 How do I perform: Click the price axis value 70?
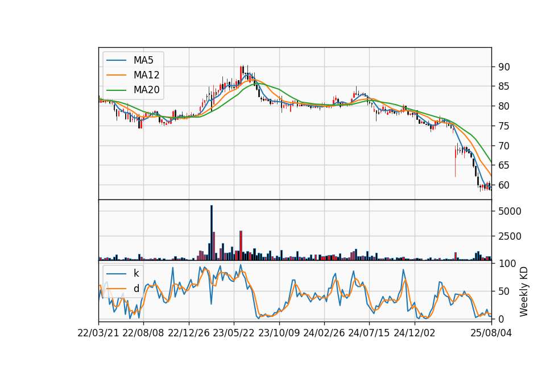(x=504, y=146)
